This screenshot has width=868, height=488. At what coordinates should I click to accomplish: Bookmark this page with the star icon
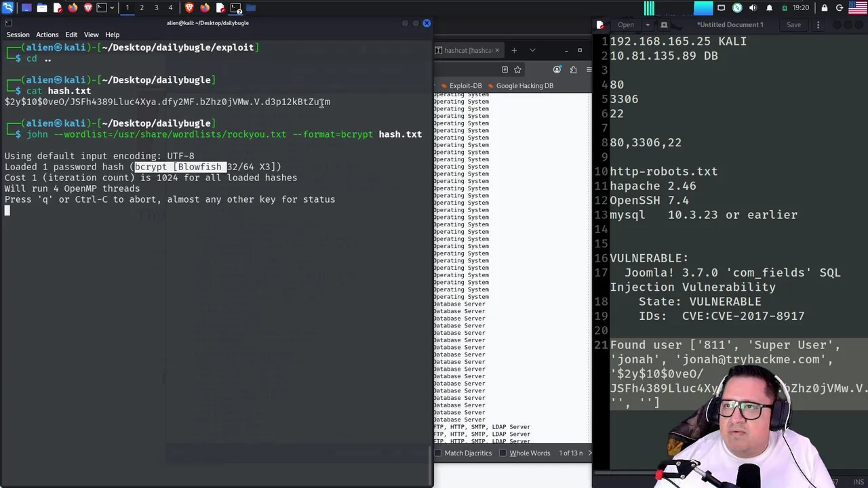(x=517, y=69)
